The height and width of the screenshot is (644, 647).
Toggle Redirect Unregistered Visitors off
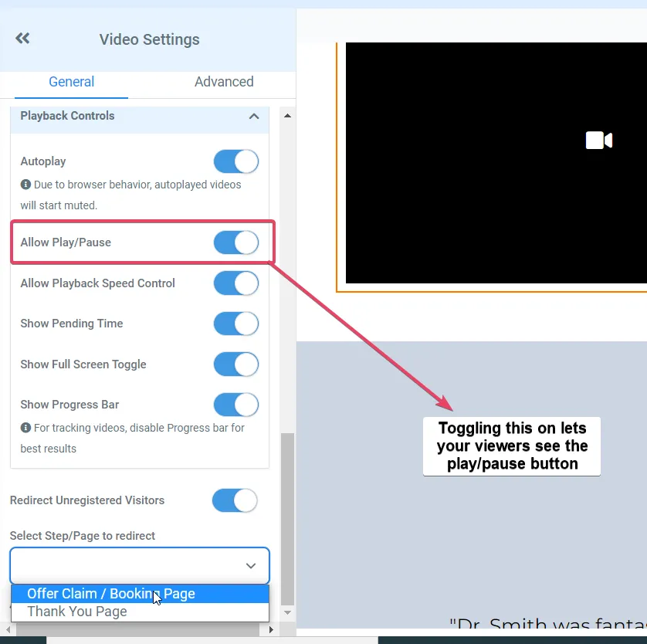point(235,500)
